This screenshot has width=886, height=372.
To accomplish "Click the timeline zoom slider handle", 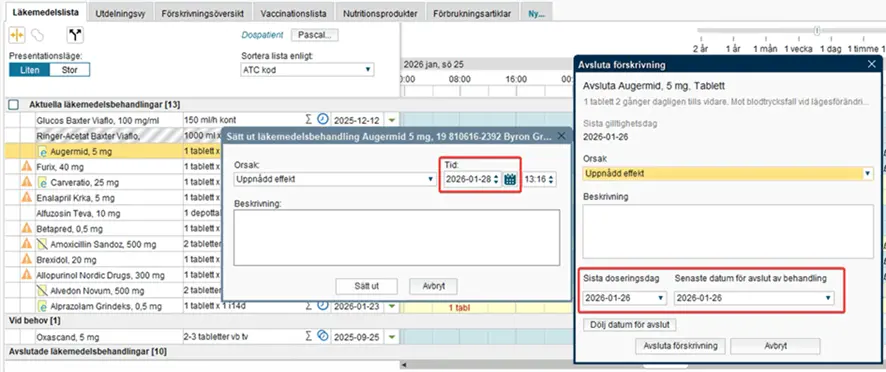I will tap(816, 31).
